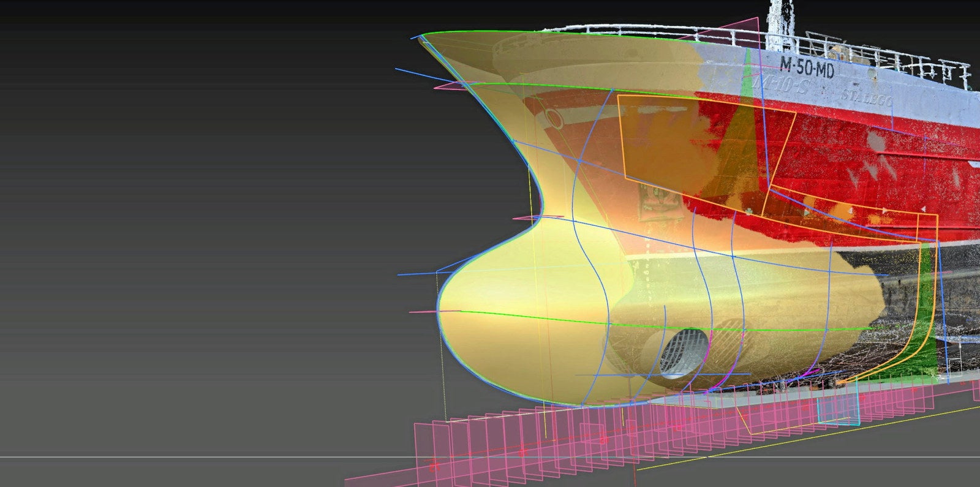This screenshot has height=487, width=980.
Task: Click the faded STALEGO lettering on hull
Action: tap(866, 97)
